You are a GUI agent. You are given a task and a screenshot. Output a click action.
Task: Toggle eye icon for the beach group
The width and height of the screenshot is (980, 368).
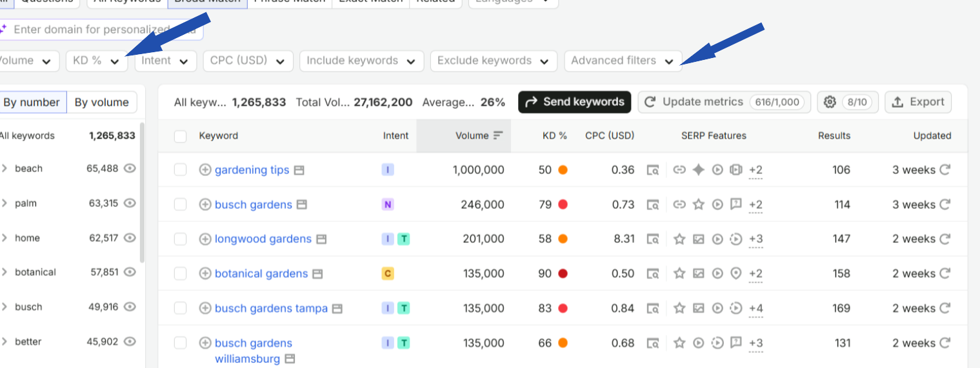pyautogui.click(x=130, y=168)
